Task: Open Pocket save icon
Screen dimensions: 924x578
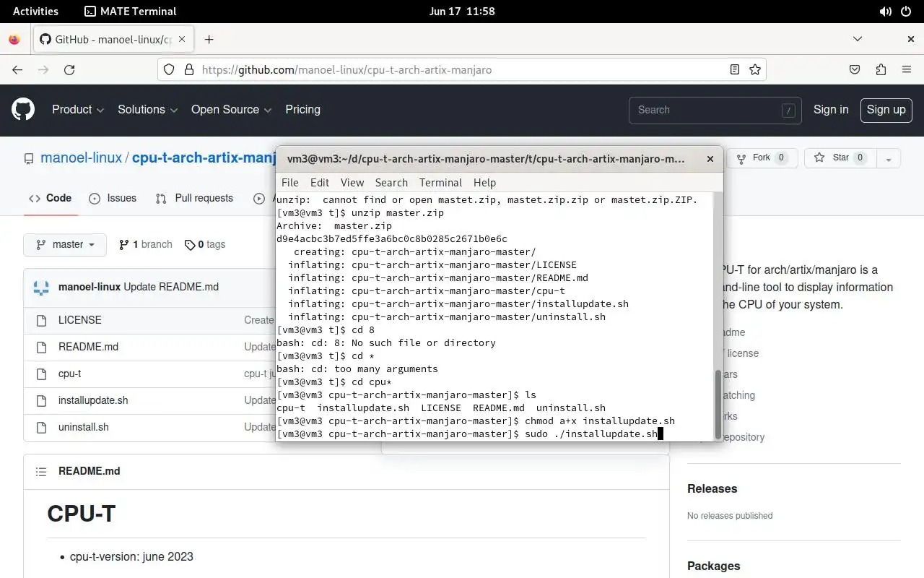Action: 855,70
